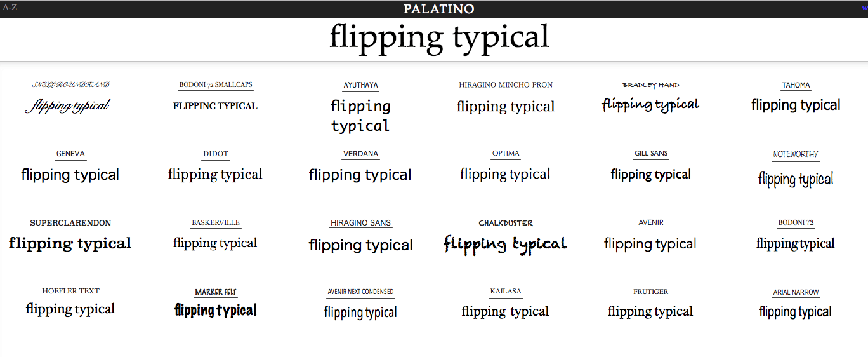Choose the Bodoni 72 Smallcaps label
868x357 pixels.
[216, 85]
